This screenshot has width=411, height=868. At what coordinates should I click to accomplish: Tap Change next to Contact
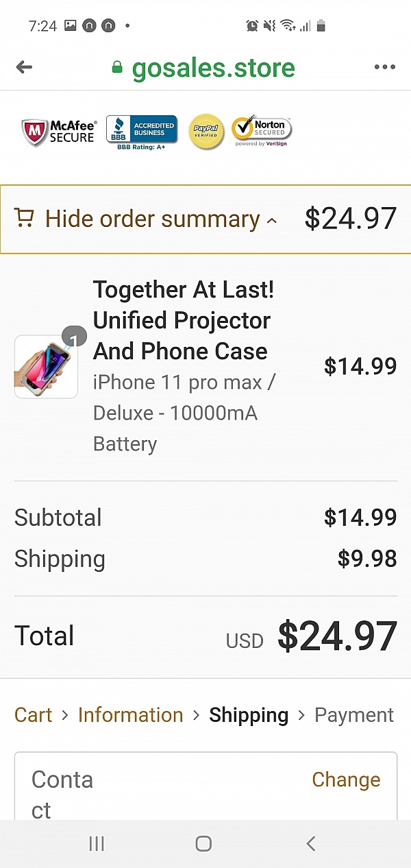346,780
